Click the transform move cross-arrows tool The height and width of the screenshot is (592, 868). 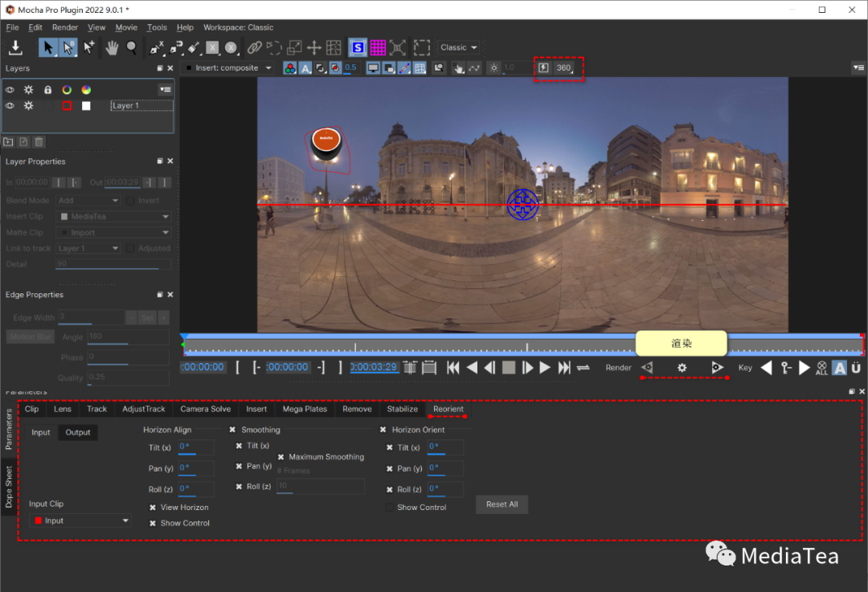click(x=314, y=47)
